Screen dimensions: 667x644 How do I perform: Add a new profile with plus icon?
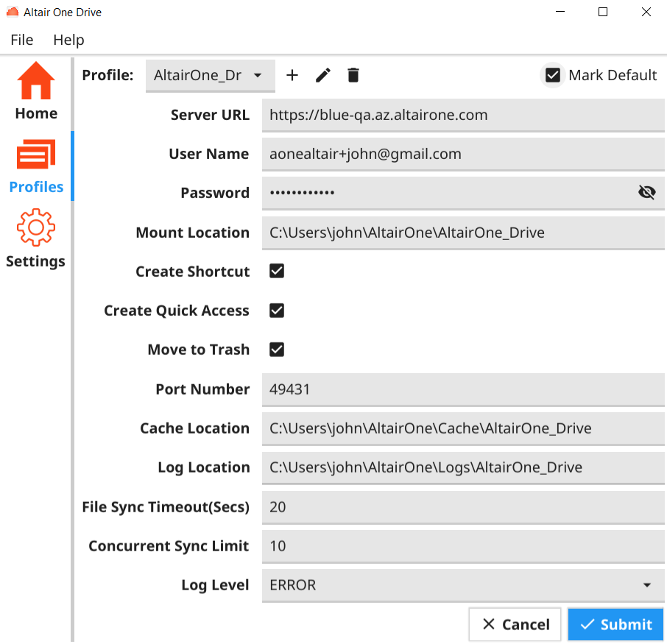click(292, 75)
